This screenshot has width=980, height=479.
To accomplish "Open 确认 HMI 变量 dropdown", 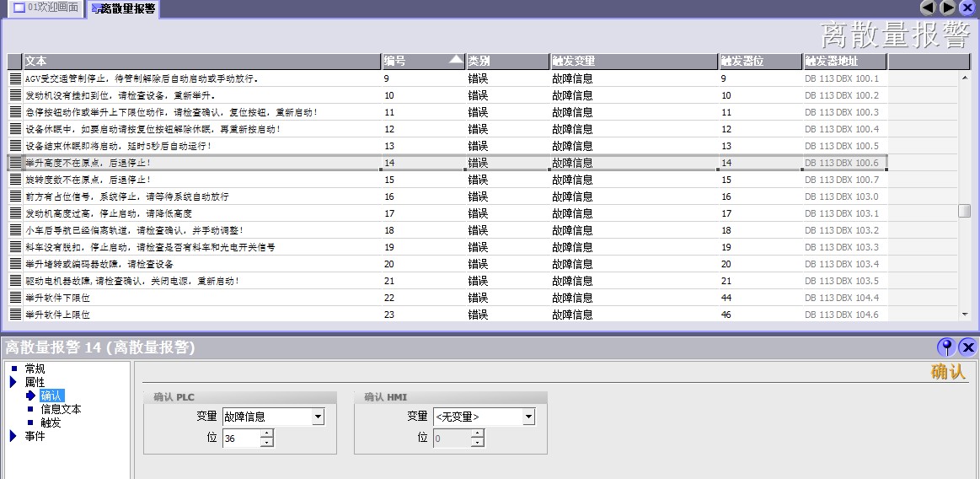I will 528,417.
